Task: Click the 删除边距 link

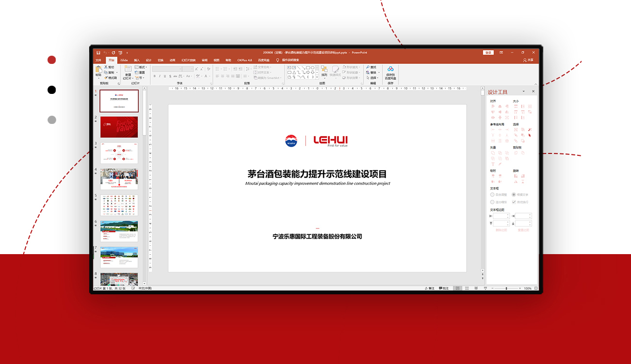Action: coord(502,230)
